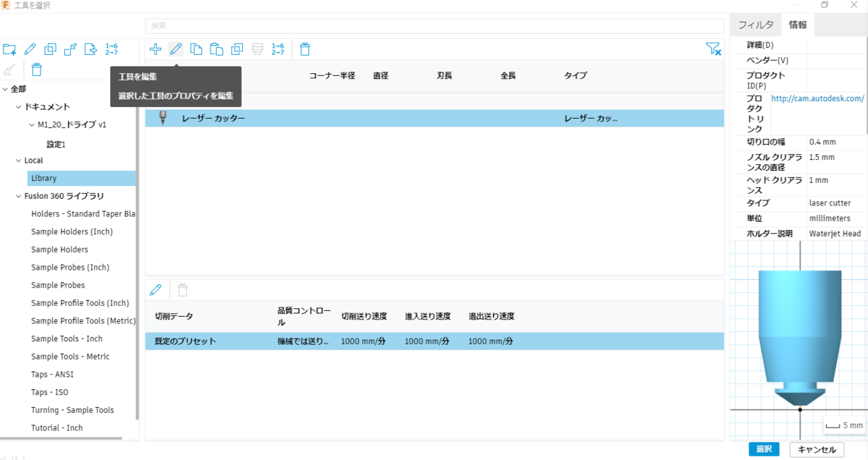
Task: Sort by 全長 column header
Action: tap(509, 75)
